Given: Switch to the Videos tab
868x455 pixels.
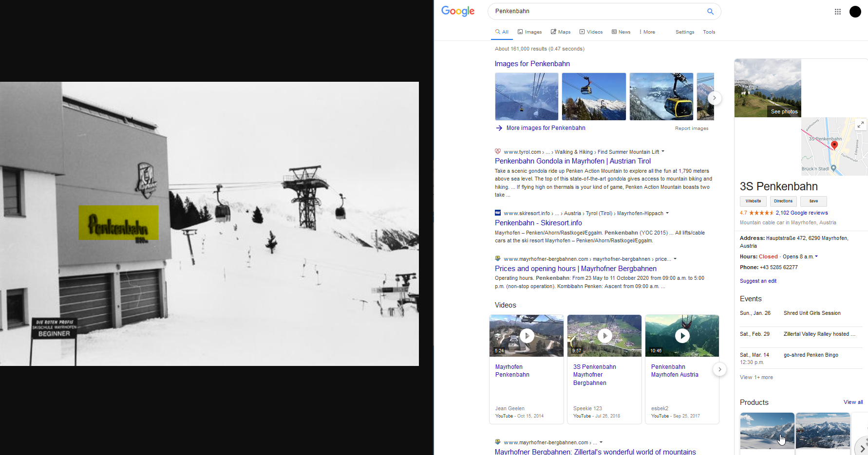Looking at the screenshot, I should [591, 32].
